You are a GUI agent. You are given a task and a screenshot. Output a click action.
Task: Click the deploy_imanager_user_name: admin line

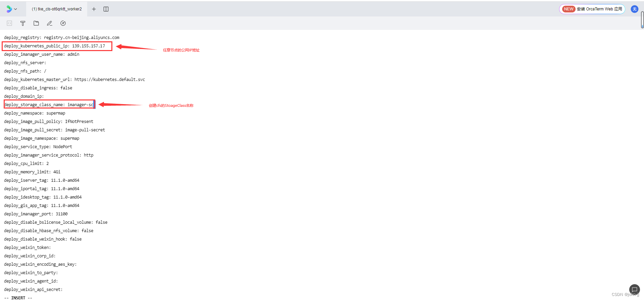(42, 54)
